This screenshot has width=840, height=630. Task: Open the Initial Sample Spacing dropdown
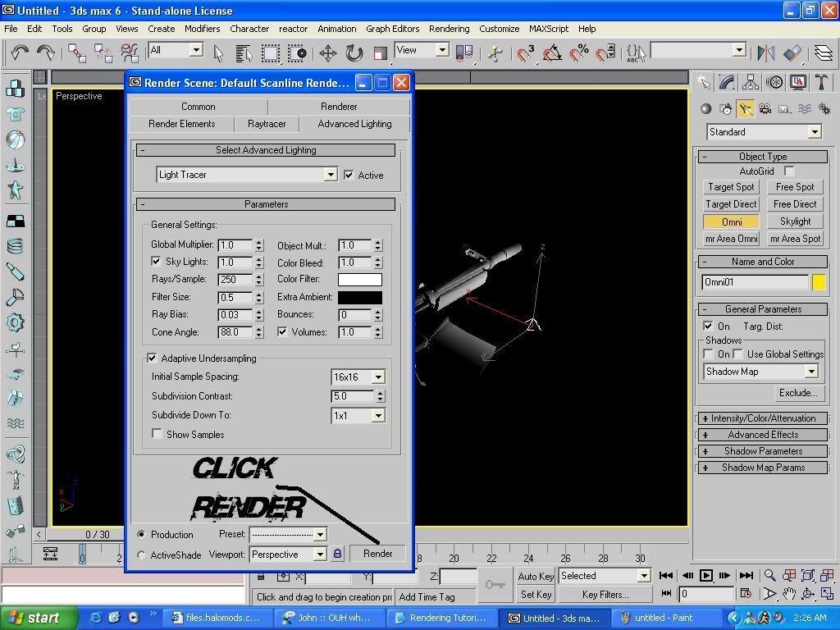tap(378, 377)
